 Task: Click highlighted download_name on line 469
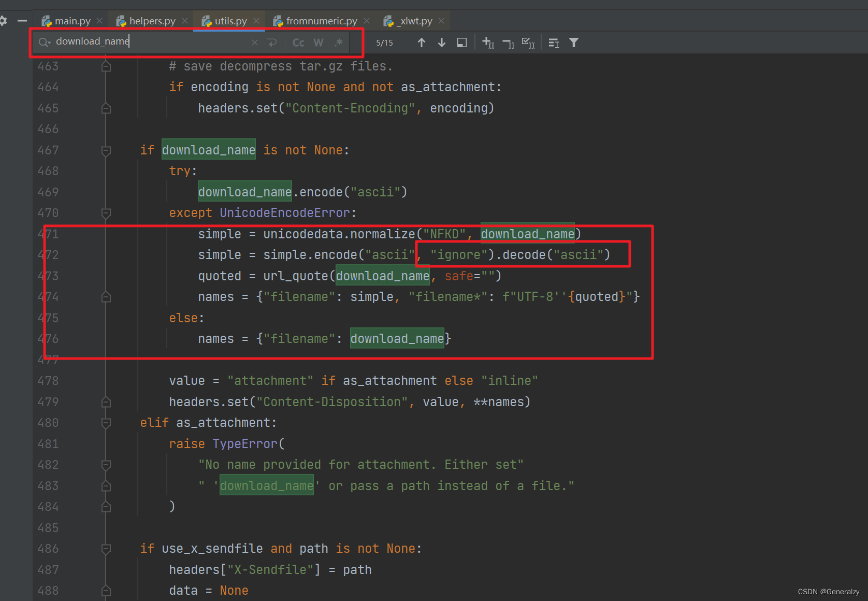tap(245, 192)
